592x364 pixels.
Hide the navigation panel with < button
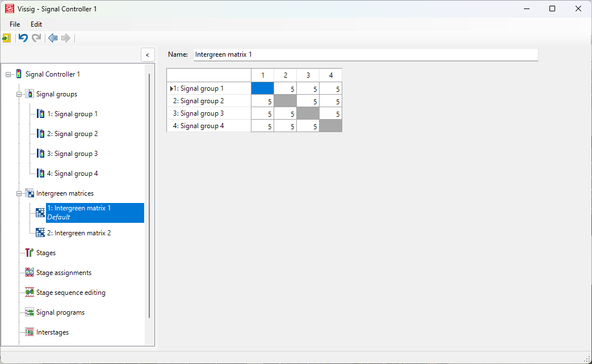click(x=148, y=55)
